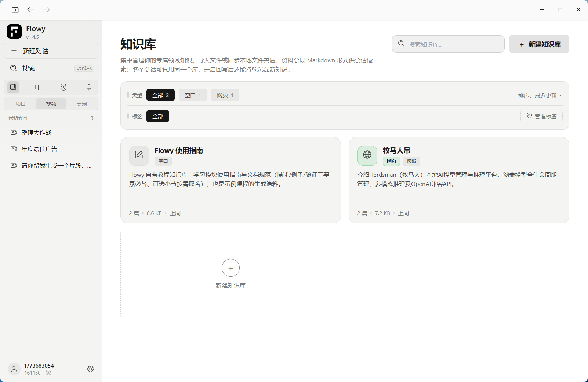The width and height of the screenshot is (588, 382).
Task: Switch to the 桌宠 tab
Action: (81, 104)
